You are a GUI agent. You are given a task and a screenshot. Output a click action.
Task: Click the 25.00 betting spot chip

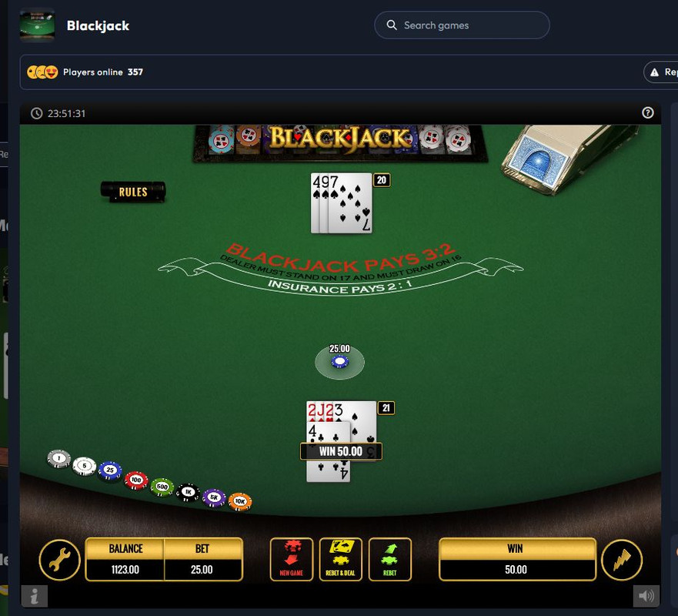340,361
